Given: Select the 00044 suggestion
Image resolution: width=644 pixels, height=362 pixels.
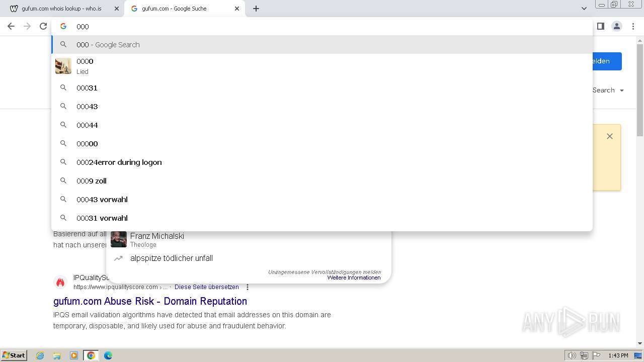Looking at the screenshot, I should tap(322, 125).
